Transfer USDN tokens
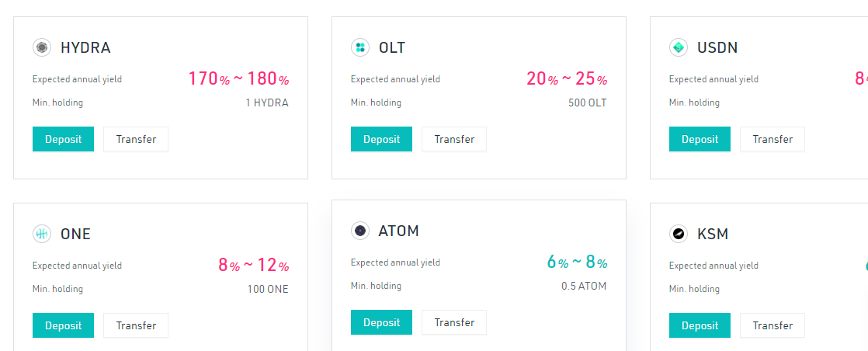Screen dimensions: 868x351 [x=773, y=139]
